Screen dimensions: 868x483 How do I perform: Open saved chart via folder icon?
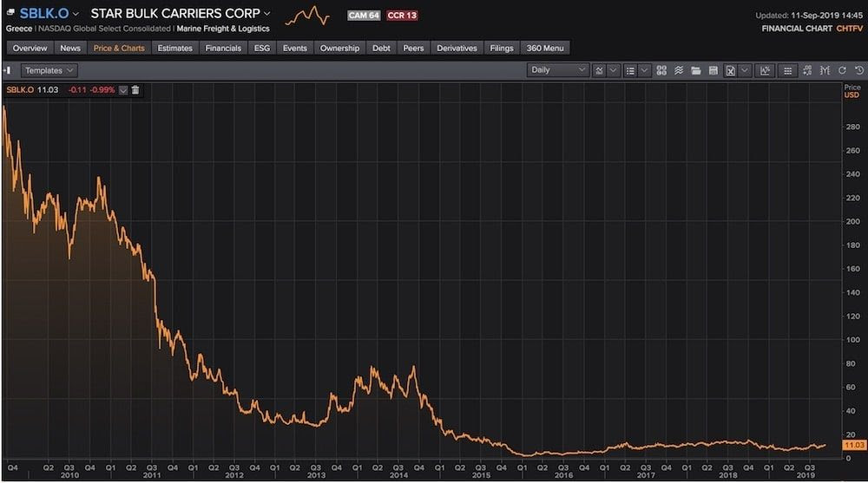(696, 70)
